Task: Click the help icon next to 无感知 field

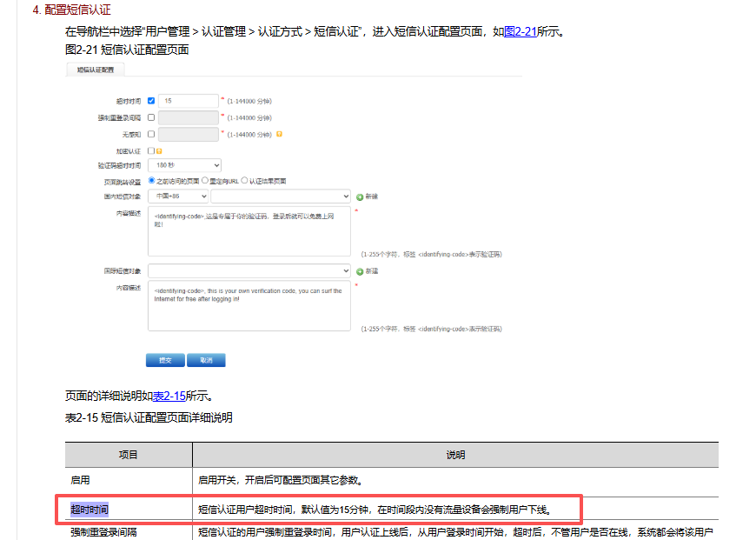Action: 279,134
